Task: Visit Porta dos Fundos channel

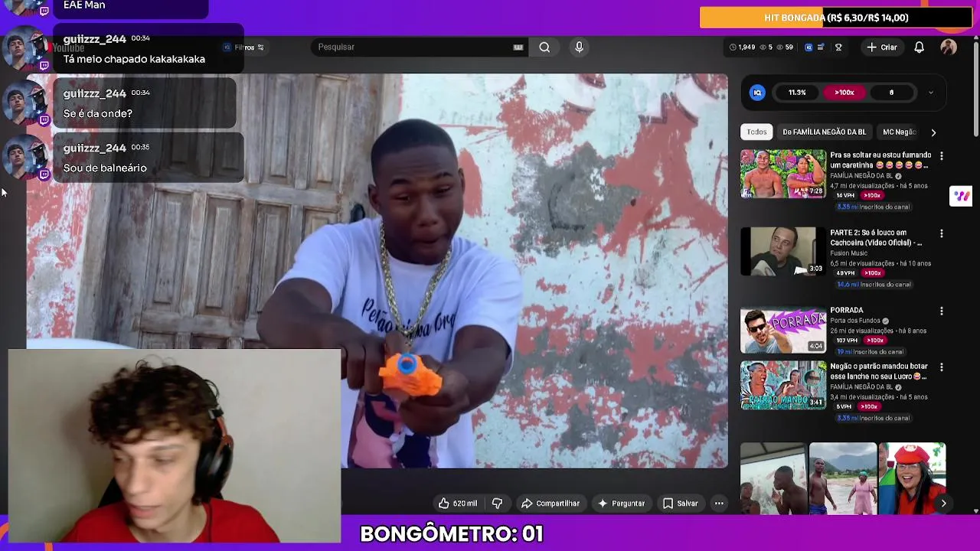Action: coord(855,321)
